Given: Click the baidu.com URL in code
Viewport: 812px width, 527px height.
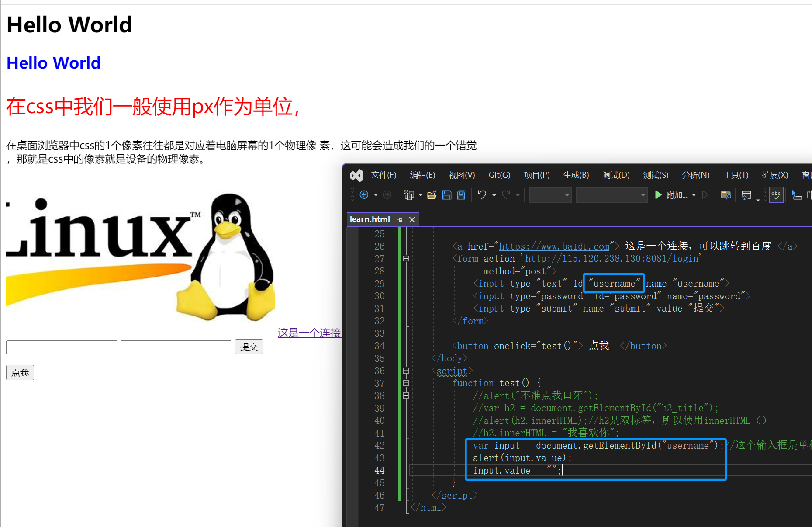Looking at the screenshot, I should pyautogui.click(x=554, y=246).
